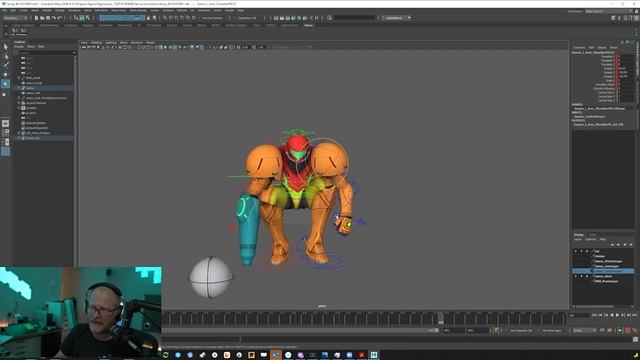Viewport: 640px width, 360px height.
Task: Open the viewport Shading menu
Action: (x=96, y=42)
